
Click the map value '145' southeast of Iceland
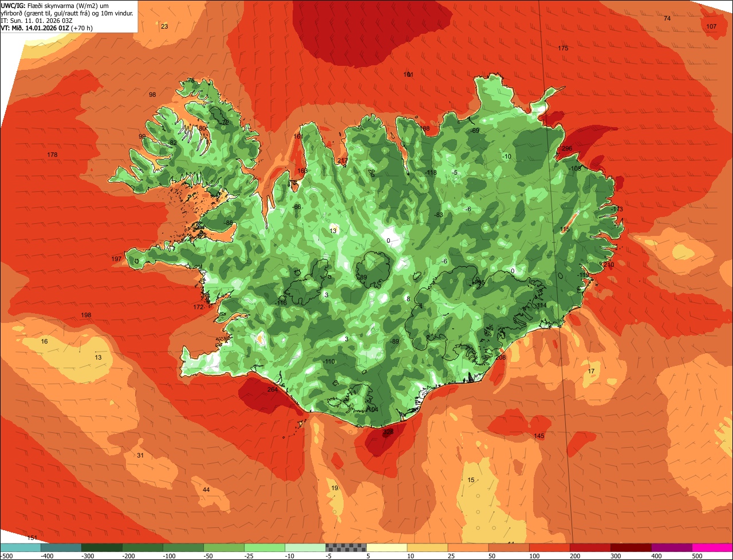point(539,436)
